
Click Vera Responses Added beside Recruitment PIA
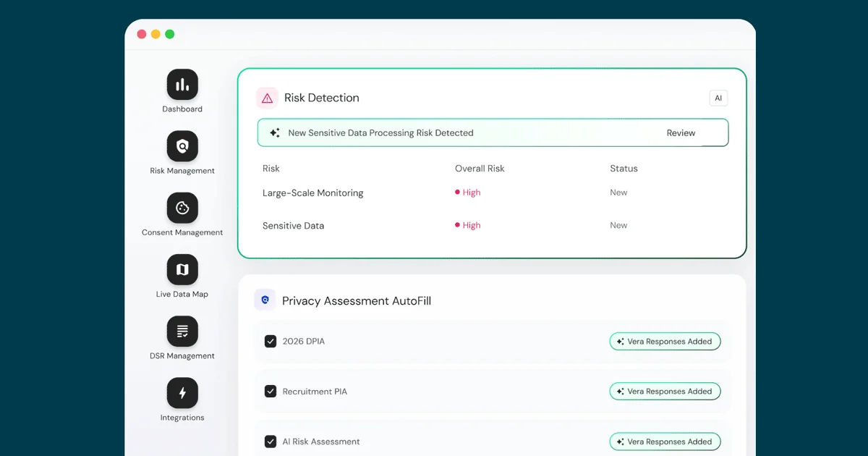(664, 391)
